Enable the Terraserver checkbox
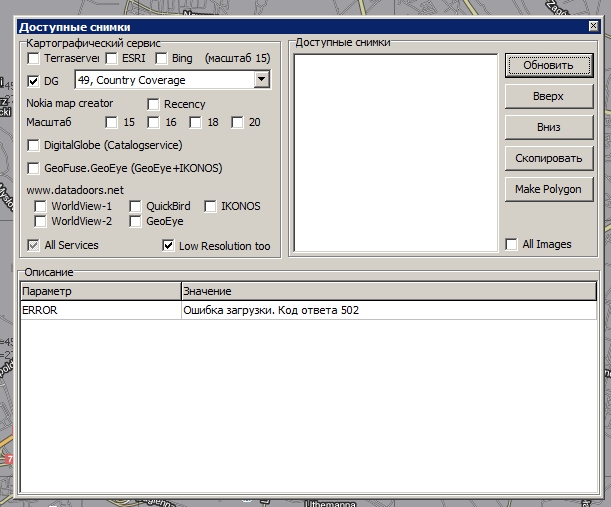Screen dimensions: 611x507 (x=33, y=59)
